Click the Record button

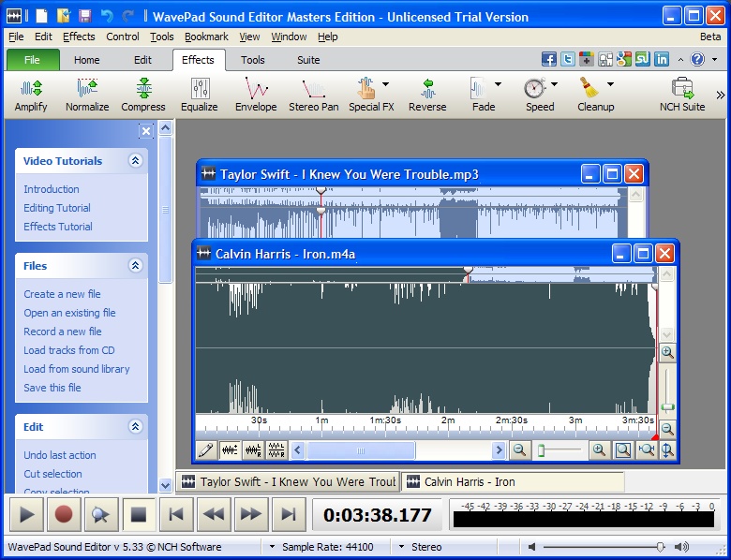64,514
